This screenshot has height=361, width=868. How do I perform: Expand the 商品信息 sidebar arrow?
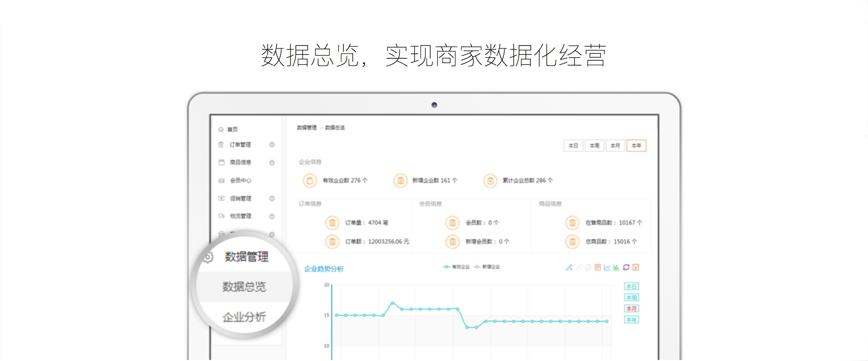pos(272,163)
